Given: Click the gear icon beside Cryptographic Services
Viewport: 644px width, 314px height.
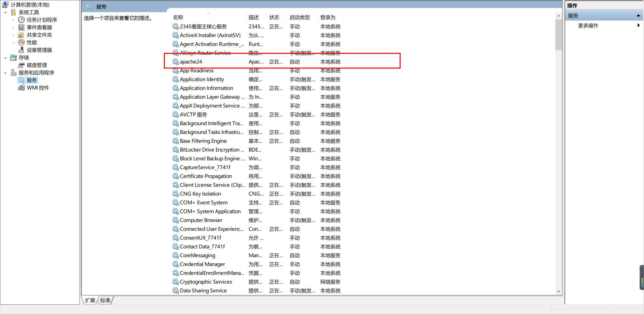Looking at the screenshot, I should (x=175, y=282).
